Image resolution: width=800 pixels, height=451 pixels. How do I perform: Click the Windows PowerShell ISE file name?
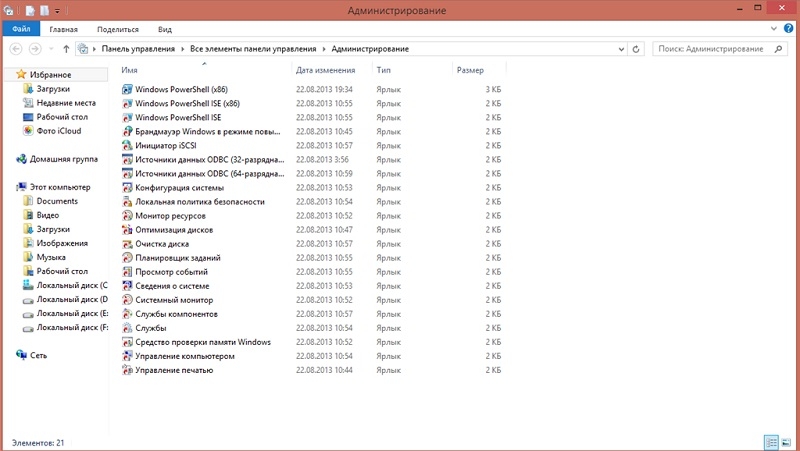point(178,117)
